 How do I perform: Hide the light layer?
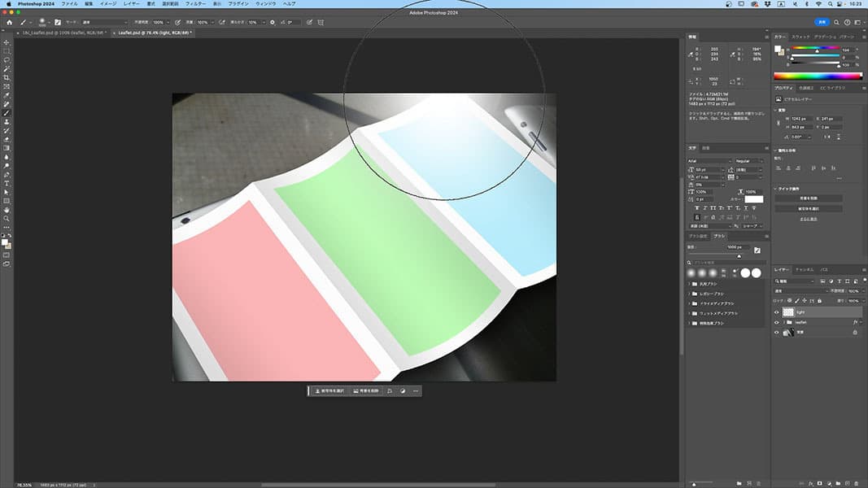point(776,312)
